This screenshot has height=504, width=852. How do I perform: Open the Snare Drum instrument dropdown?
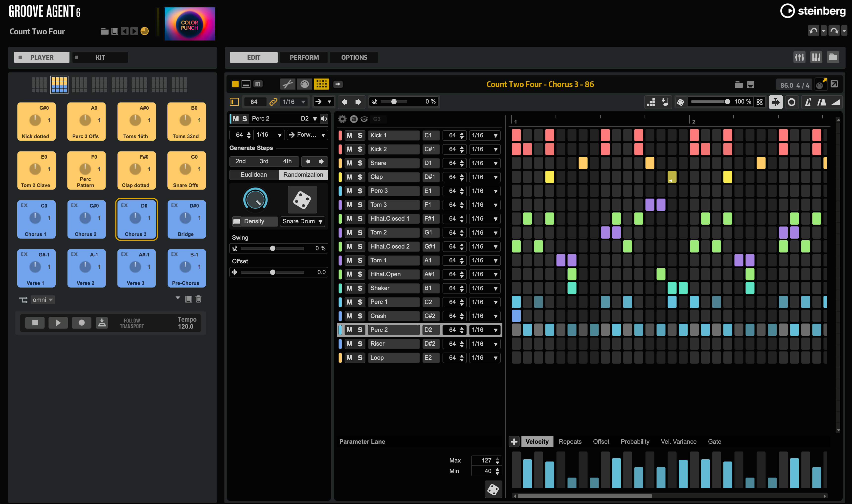[302, 221]
